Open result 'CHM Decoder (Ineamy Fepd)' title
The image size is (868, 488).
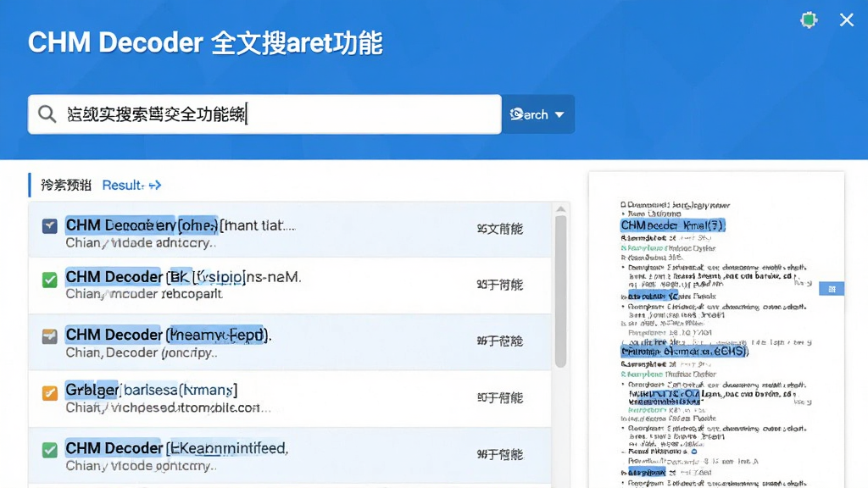[x=169, y=334]
